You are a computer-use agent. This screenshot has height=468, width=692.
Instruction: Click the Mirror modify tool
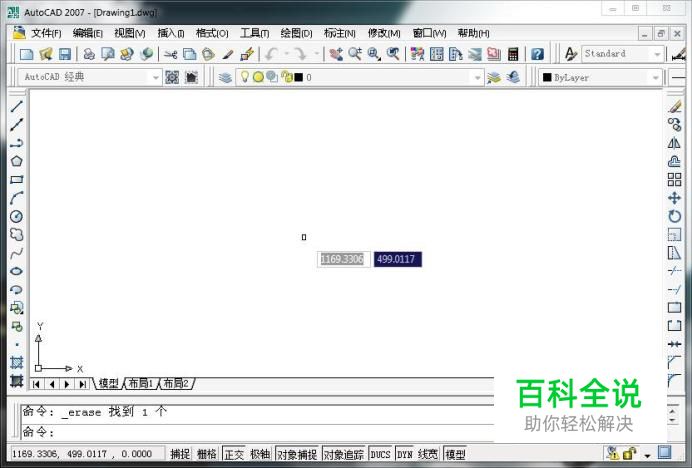(674, 143)
